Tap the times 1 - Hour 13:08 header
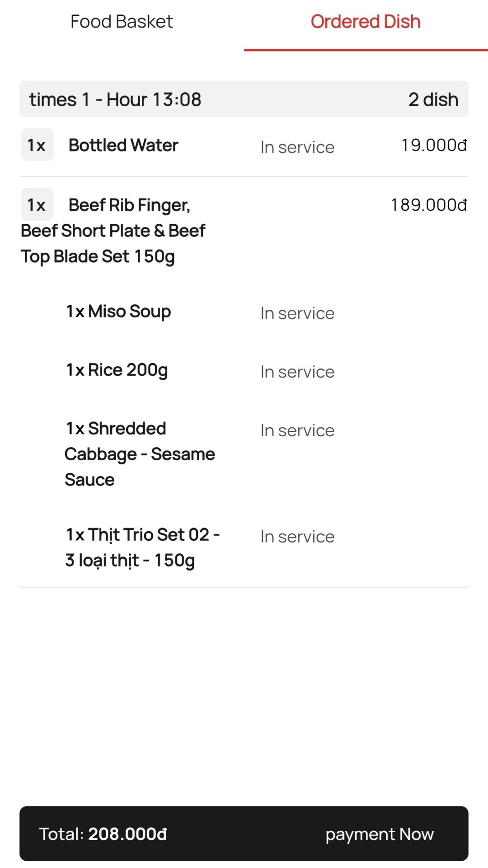 coord(115,99)
